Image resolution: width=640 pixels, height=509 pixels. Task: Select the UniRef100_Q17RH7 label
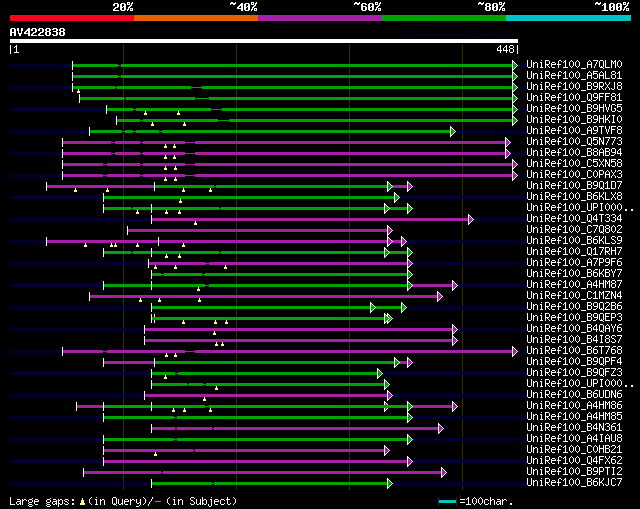[574, 252]
